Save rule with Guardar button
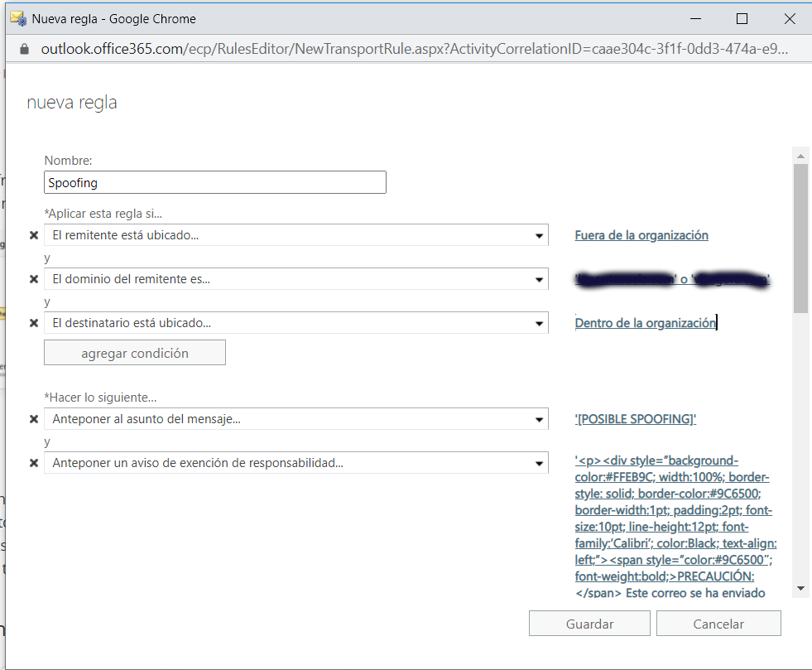Screen dimensions: 812x670 click(x=589, y=624)
